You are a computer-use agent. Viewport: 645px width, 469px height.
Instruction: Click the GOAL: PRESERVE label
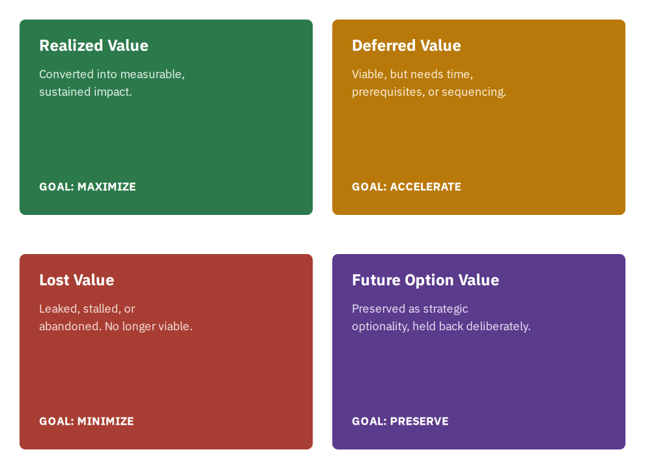(x=400, y=421)
